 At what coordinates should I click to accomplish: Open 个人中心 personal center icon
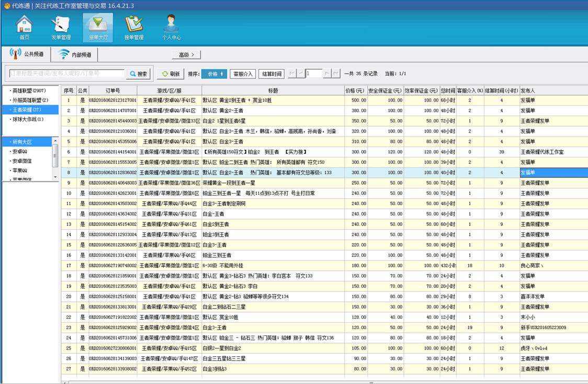[x=171, y=27]
